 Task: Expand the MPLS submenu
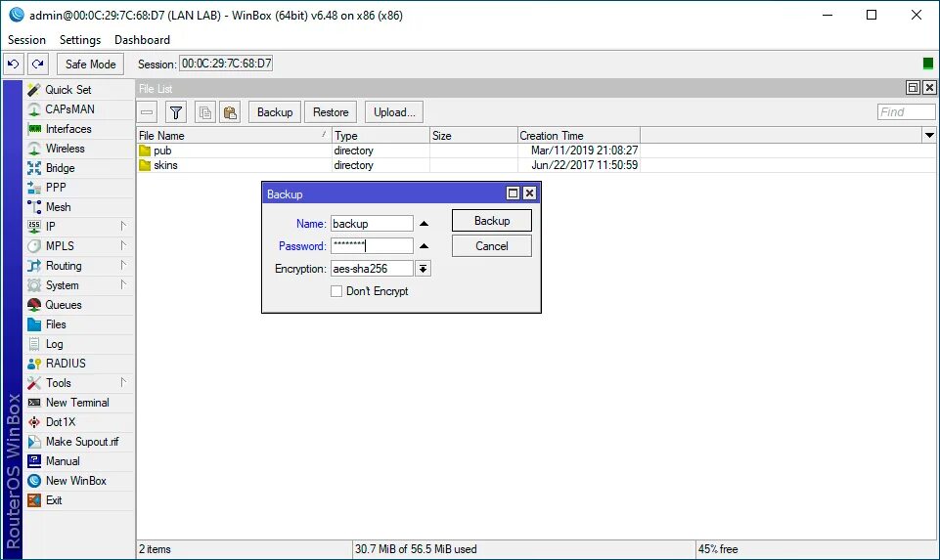coord(123,245)
